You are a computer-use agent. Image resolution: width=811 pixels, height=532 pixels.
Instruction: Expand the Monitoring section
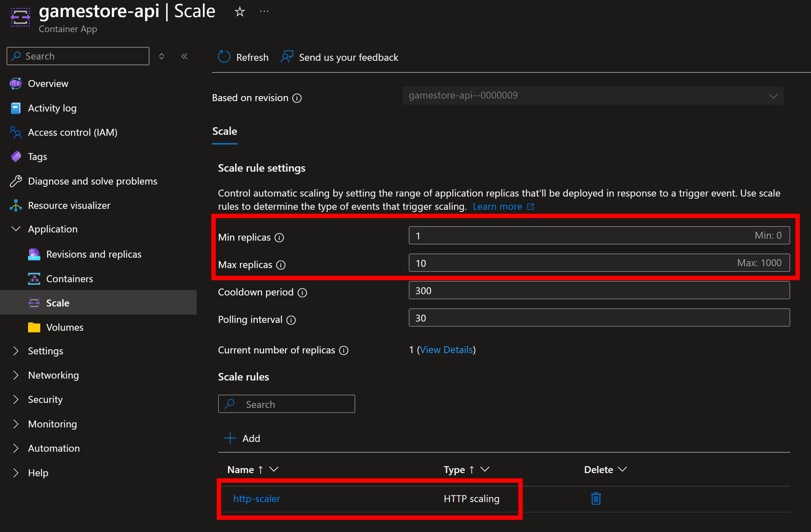[16, 424]
